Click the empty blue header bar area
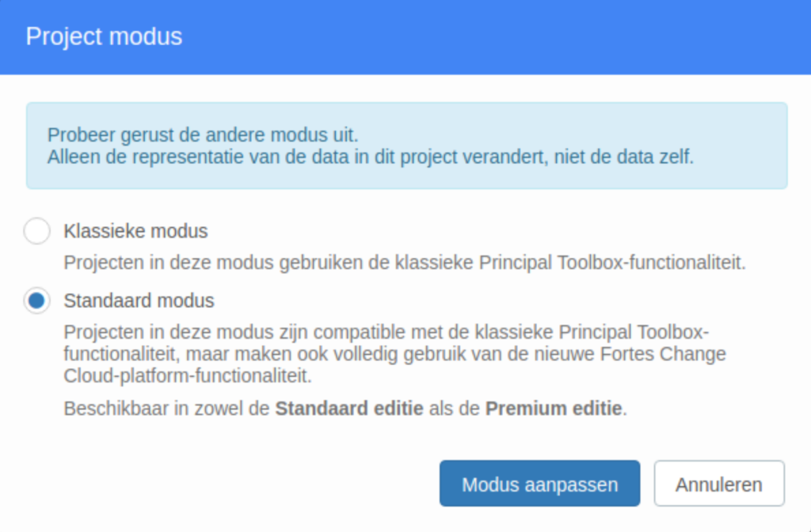The height and width of the screenshot is (532, 811). 497,36
